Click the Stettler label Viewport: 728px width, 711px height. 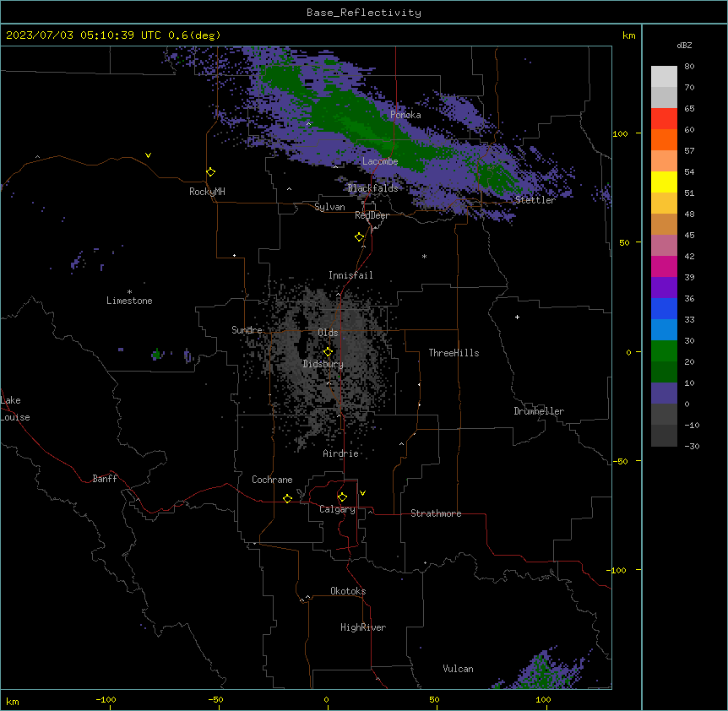tap(535, 200)
